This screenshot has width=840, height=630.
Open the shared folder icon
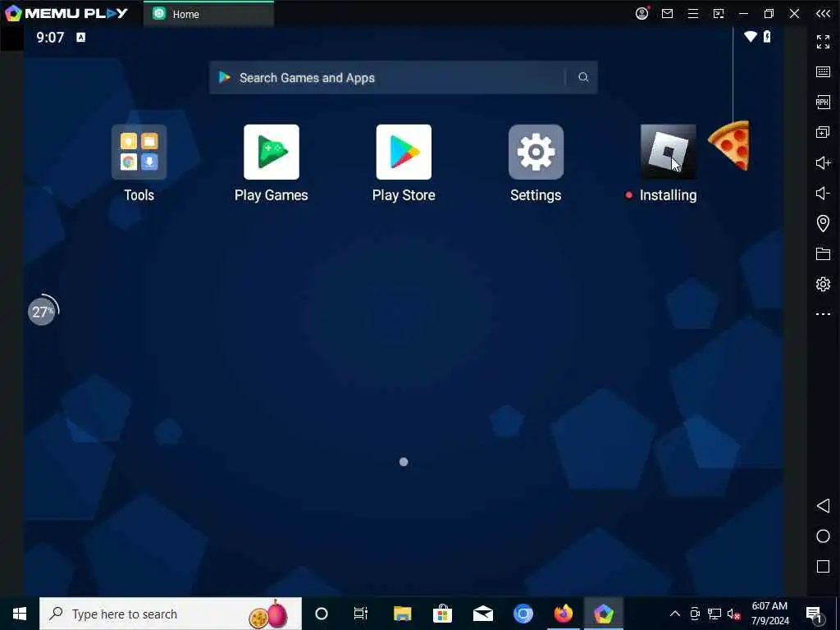[823, 253]
